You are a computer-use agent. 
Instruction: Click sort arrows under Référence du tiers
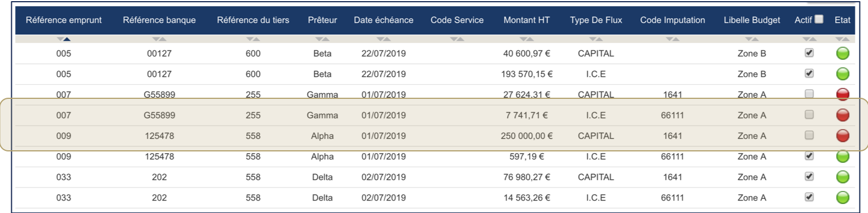pos(253,39)
